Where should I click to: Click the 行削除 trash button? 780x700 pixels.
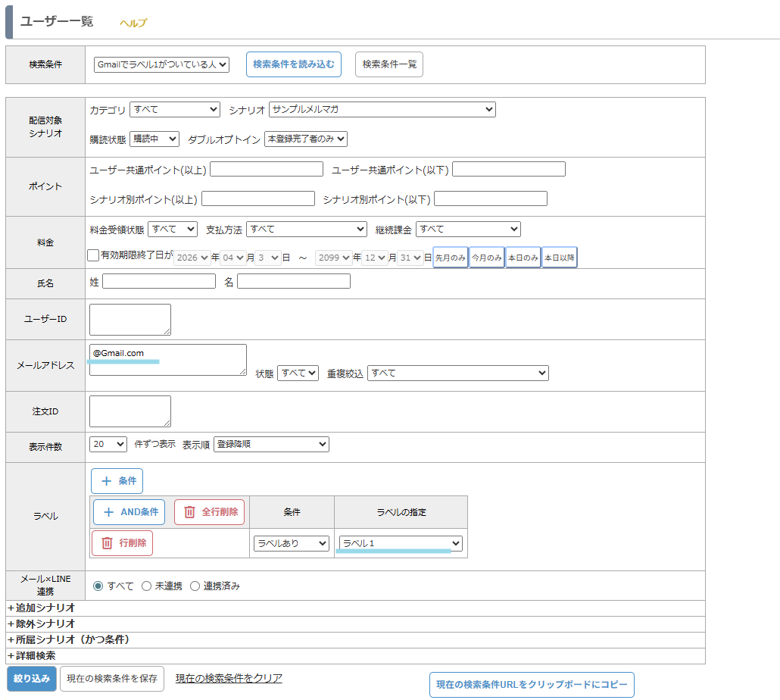(122, 543)
